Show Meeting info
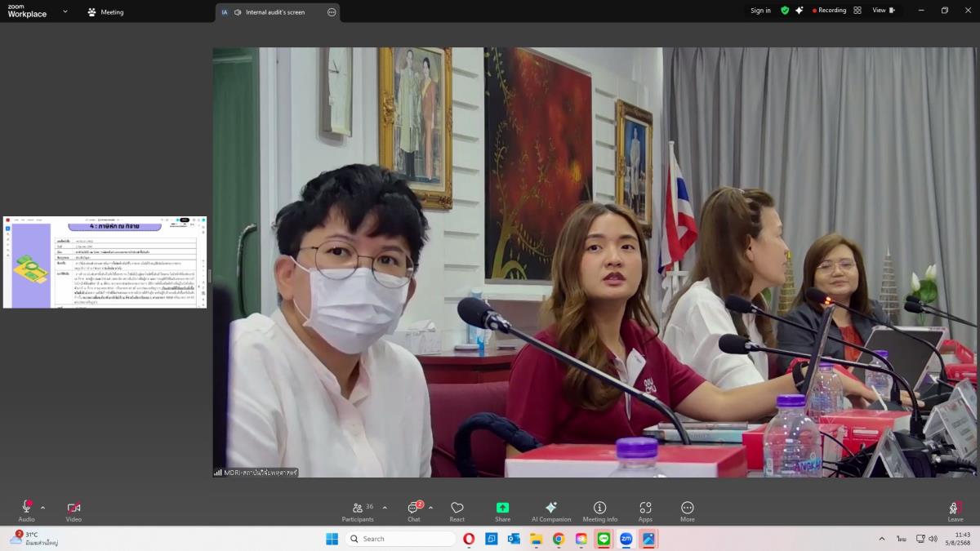The image size is (980, 551). pos(599,511)
